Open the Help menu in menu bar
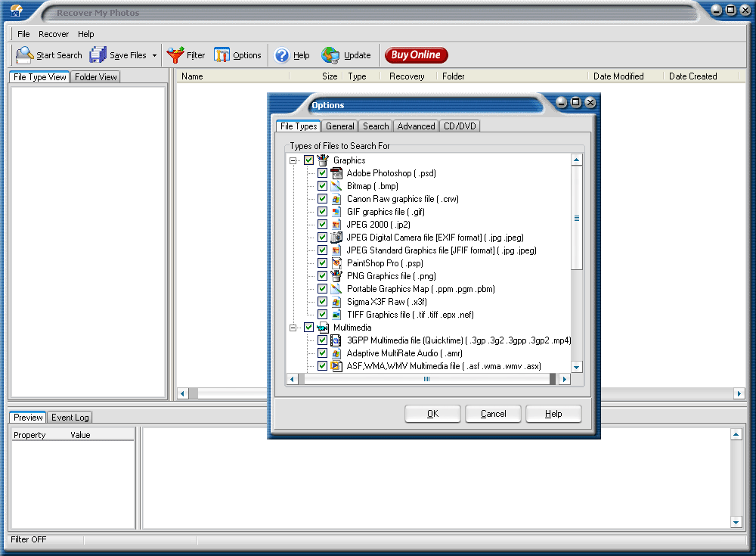The image size is (756, 556). [86, 34]
